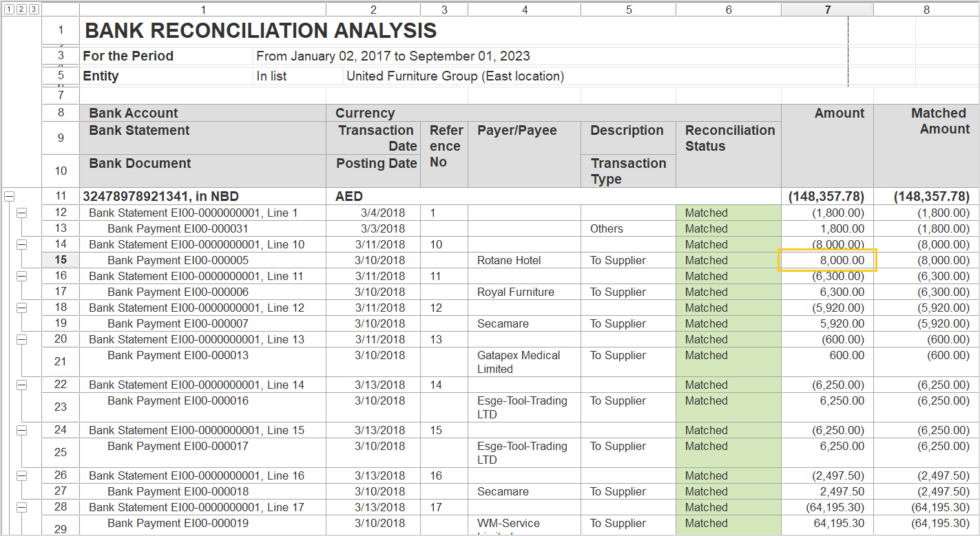980x536 pixels.
Task: Select row header 15
Action: tap(61, 260)
